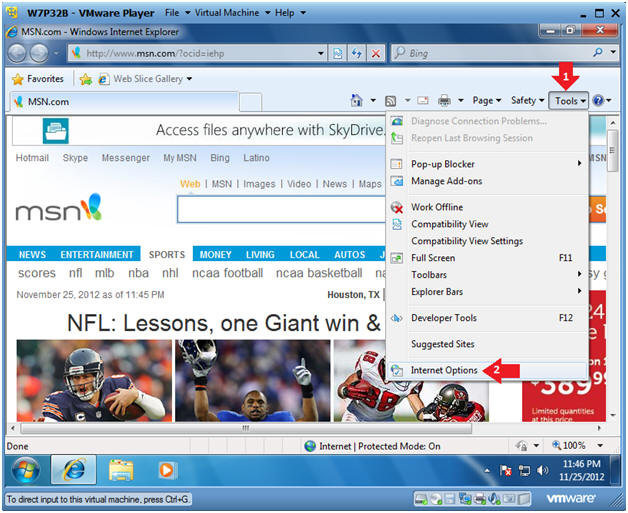This screenshot has width=628, height=513.
Task: Open a new blank tab
Action: [x=250, y=102]
